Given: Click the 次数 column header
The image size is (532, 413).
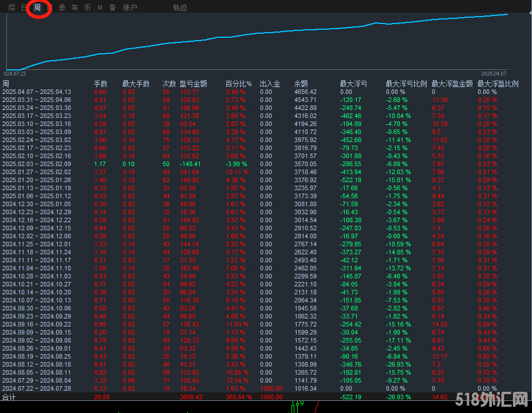Looking at the screenshot, I should (x=169, y=84).
